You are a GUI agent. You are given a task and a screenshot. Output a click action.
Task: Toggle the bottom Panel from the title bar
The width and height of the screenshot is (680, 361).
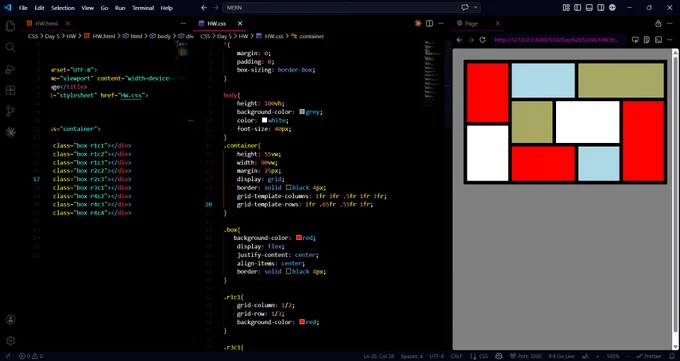(x=589, y=8)
